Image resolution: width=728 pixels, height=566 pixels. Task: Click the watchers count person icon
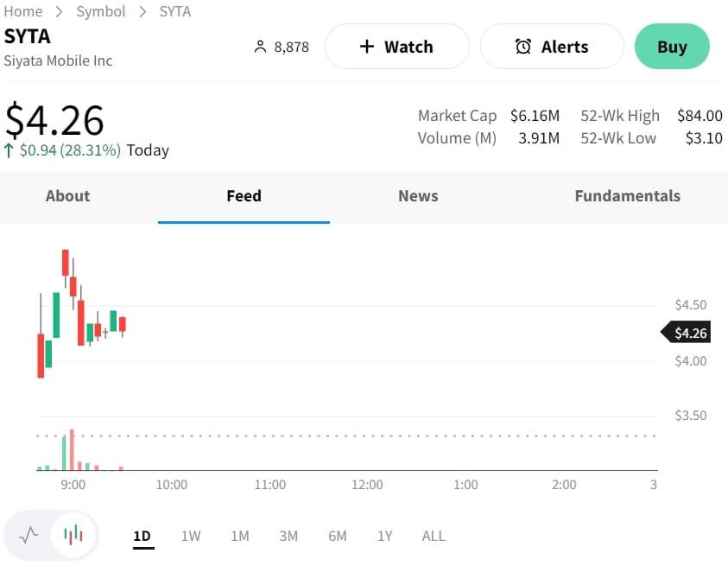click(x=260, y=47)
